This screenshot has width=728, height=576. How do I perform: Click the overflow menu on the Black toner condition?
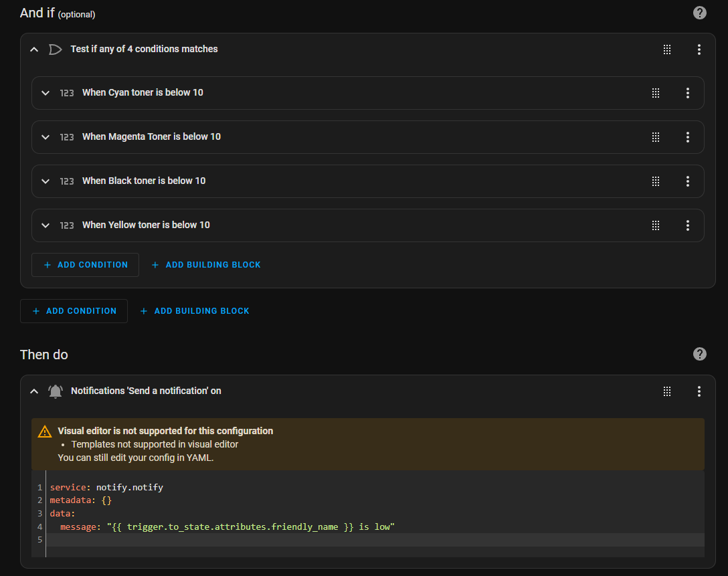click(688, 181)
